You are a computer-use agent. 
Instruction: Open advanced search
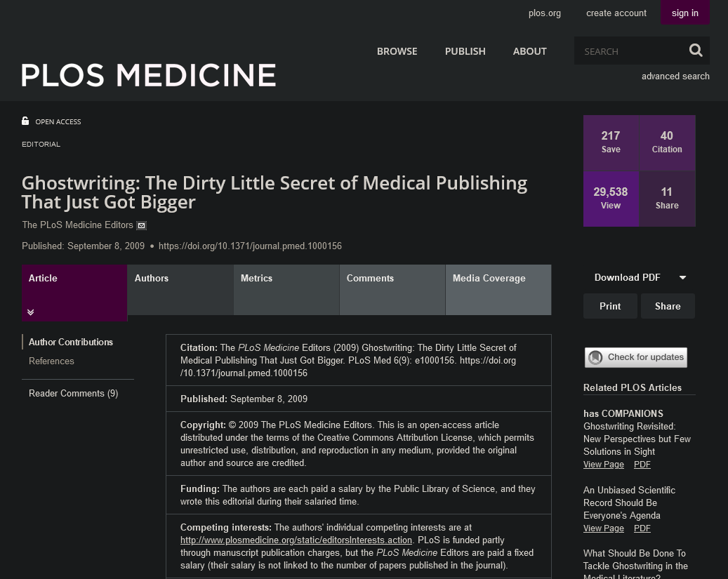675,76
